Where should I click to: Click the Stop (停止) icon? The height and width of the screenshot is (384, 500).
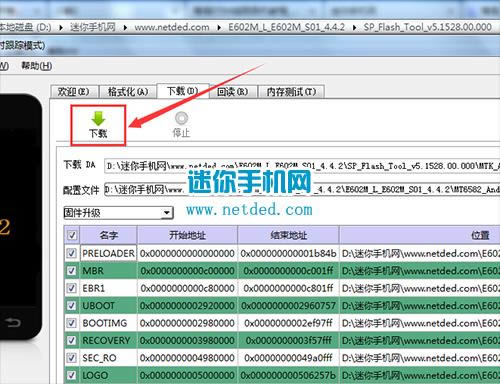[x=181, y=118]
